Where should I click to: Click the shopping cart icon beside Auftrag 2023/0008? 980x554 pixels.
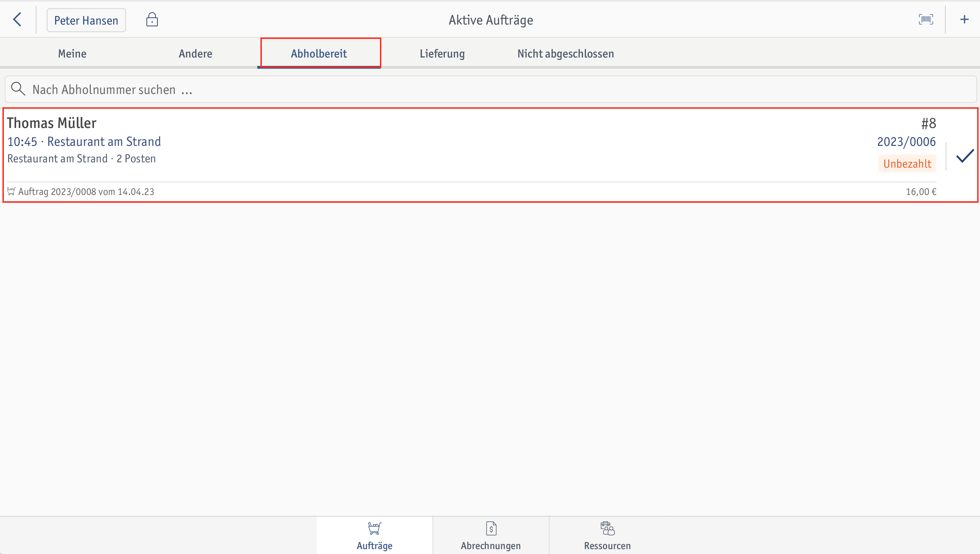coord(11,191)
